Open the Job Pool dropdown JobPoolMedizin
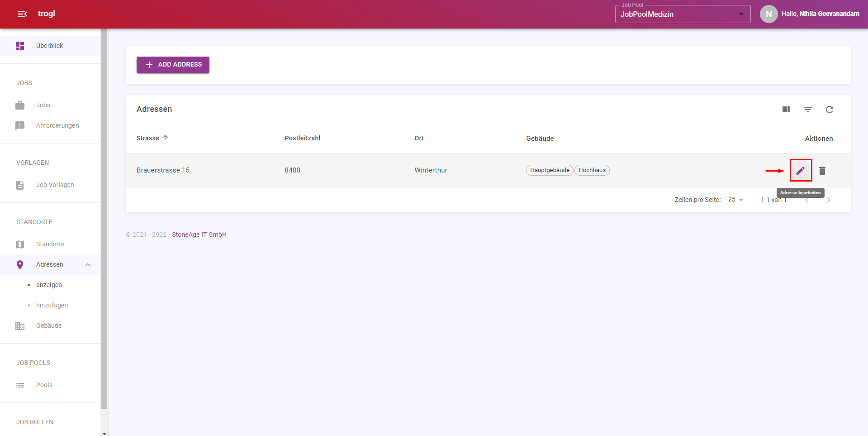 pyautogui.click(x=683, y=14)
